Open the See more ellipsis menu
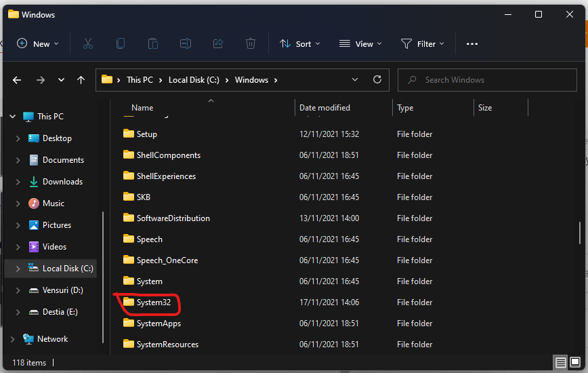The height and width of the screenshot is (373, 588). point(471,44)
